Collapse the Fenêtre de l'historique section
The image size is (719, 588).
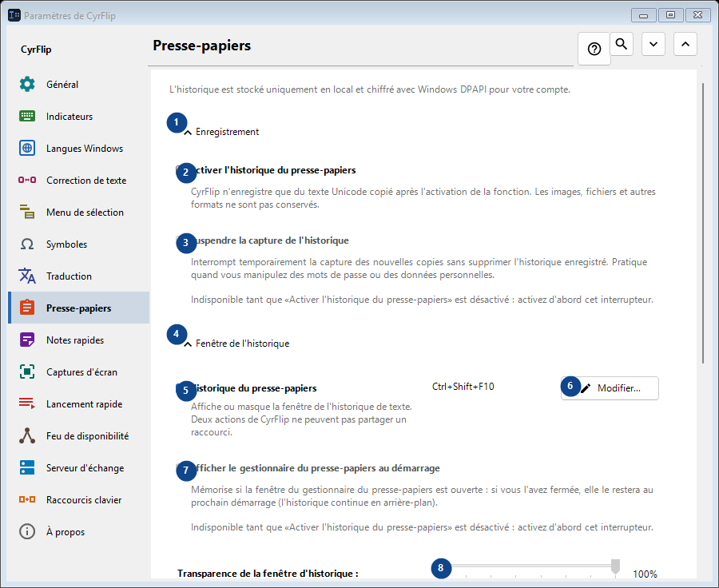pyautogui.click(x=188, y=344)
